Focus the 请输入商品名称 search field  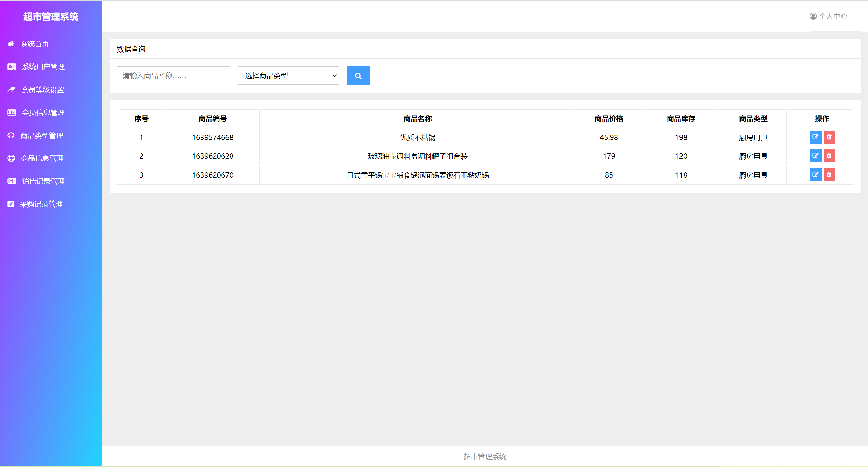173,76
